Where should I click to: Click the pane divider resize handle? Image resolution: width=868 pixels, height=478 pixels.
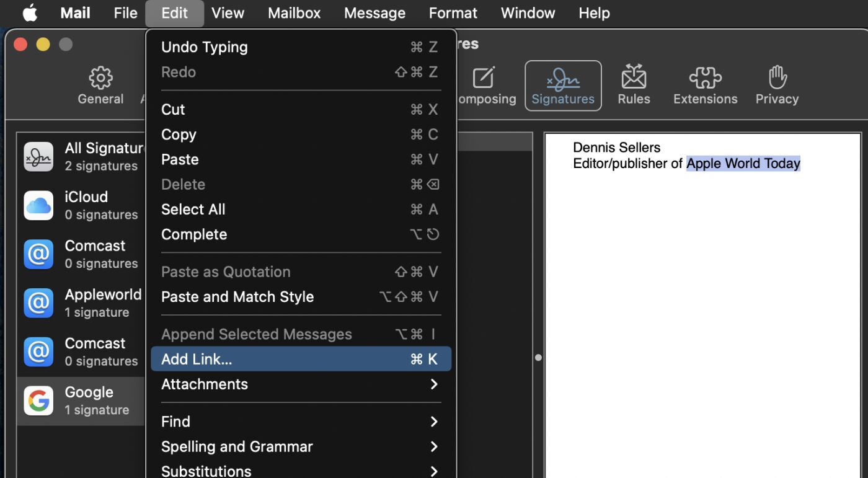click(x=538, y=358)
